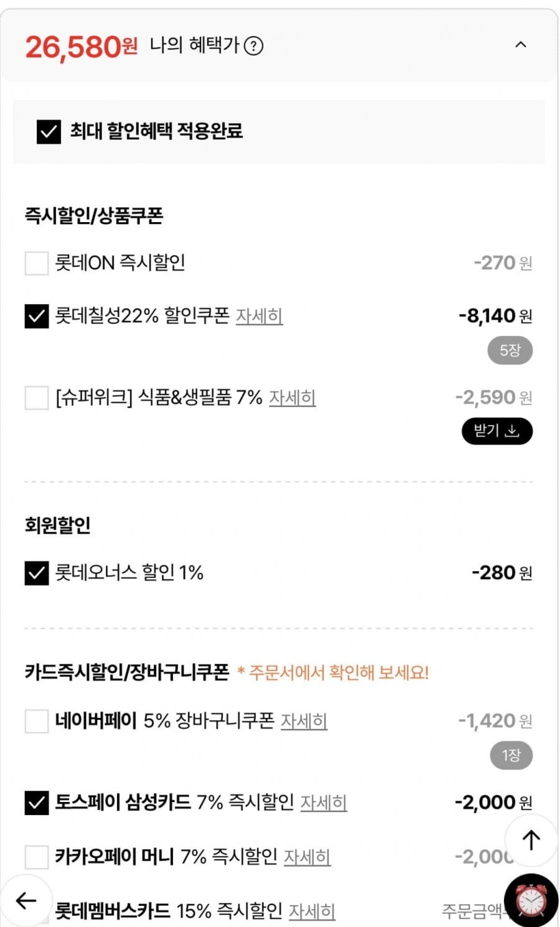Open the red alarm clock icon
This screenshot has height=927, width=560.
tap(531, 901)
